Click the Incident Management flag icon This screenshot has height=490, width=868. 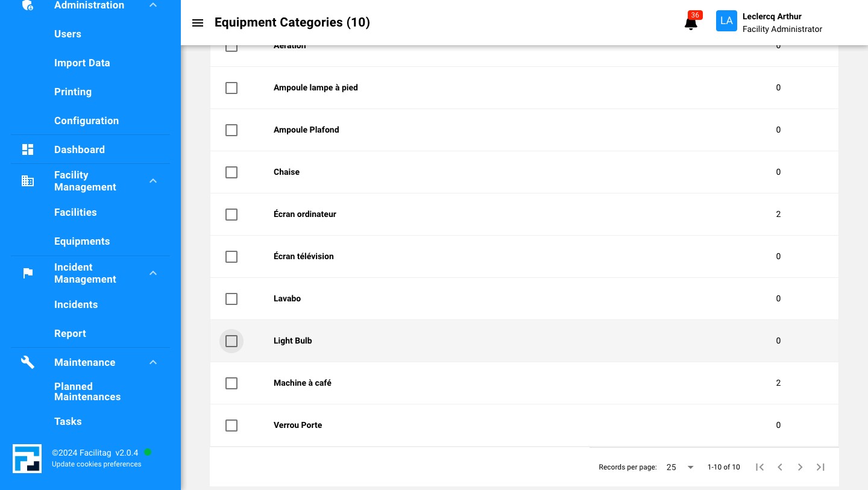28,273
